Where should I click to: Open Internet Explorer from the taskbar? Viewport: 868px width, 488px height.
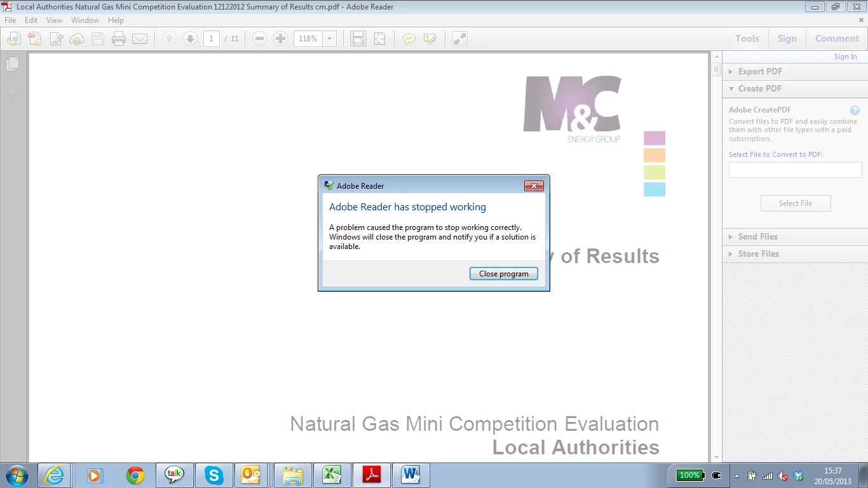[55, 475]
